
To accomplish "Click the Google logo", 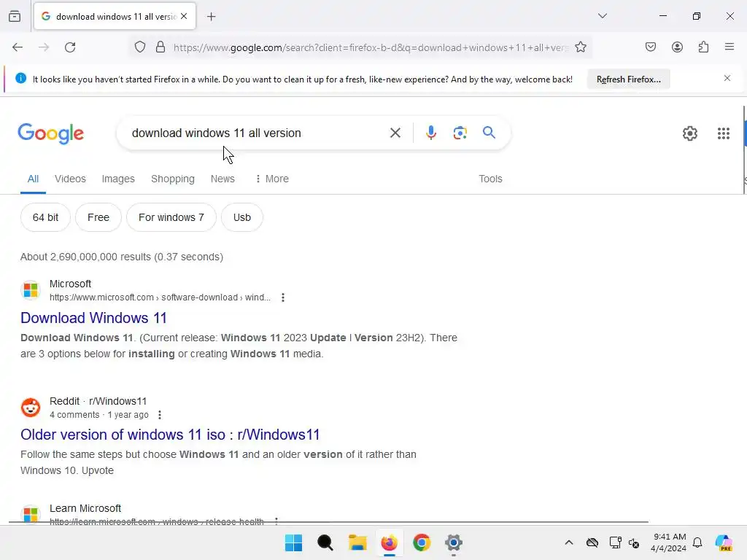I will click(50, 133).
